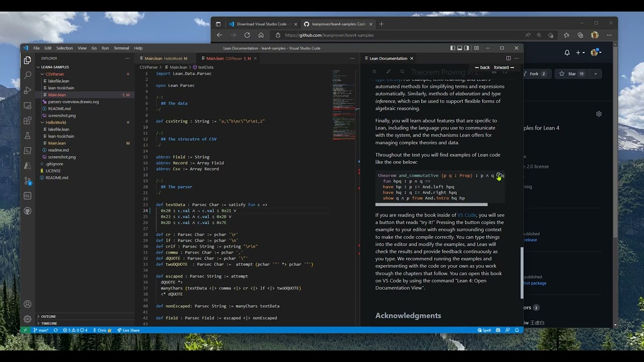Image resolution: width=644 pixels, height=362 pixels.
Task: Open the Explorer view in the activity bar
Action: pos(28,60)
